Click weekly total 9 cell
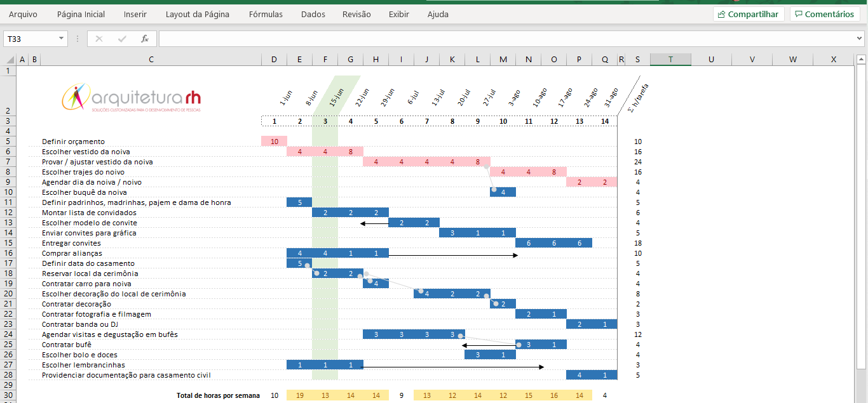868x403 pixels. coord(401,395)
